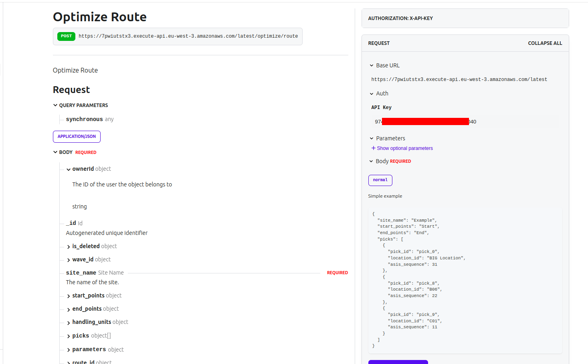Open the Show optional parameters link

tap(404, 148)
